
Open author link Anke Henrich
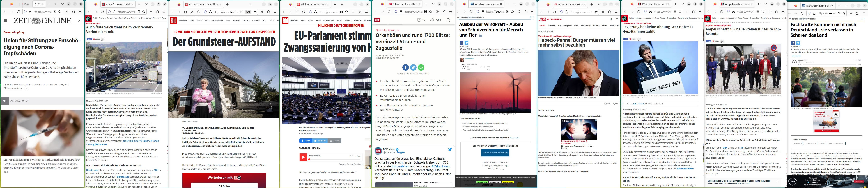pyautogui.click(x=639, y=104)
